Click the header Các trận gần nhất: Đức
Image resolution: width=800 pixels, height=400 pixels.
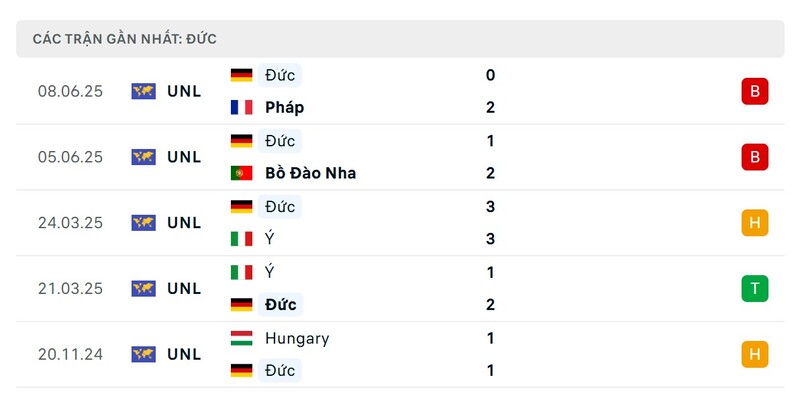[x=124, y=39]
